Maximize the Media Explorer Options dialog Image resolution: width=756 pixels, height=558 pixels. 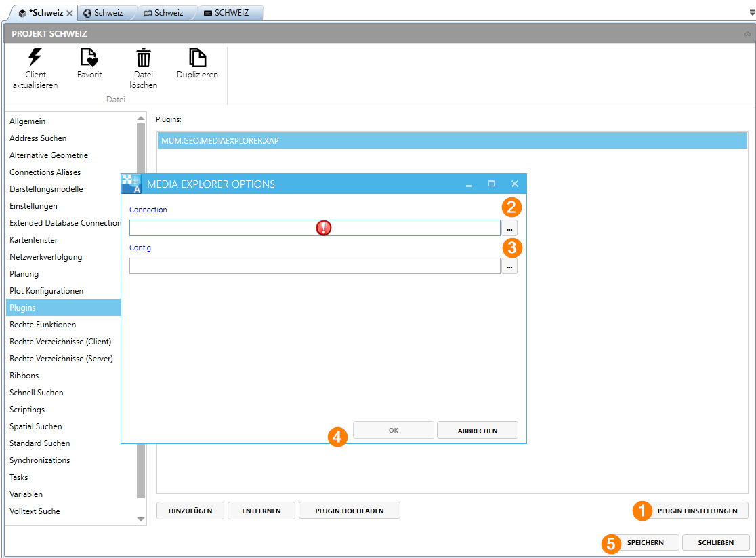tap(491, 184)
